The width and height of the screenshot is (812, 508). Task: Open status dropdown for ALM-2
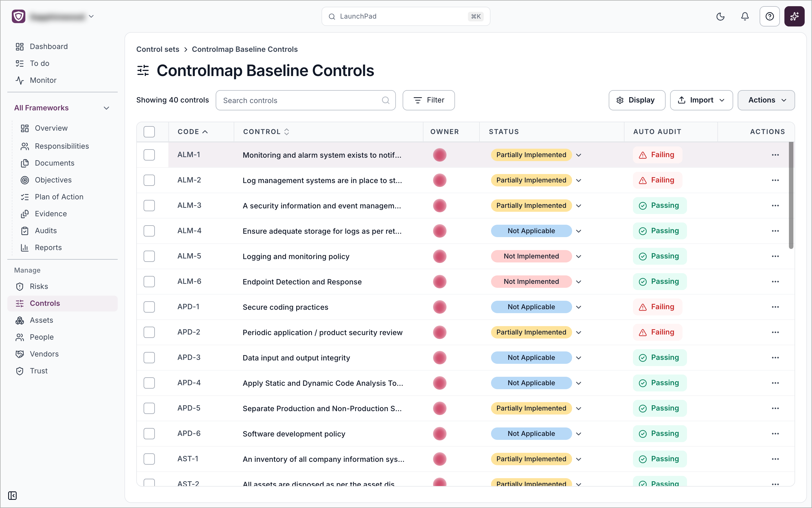(579, 181)
